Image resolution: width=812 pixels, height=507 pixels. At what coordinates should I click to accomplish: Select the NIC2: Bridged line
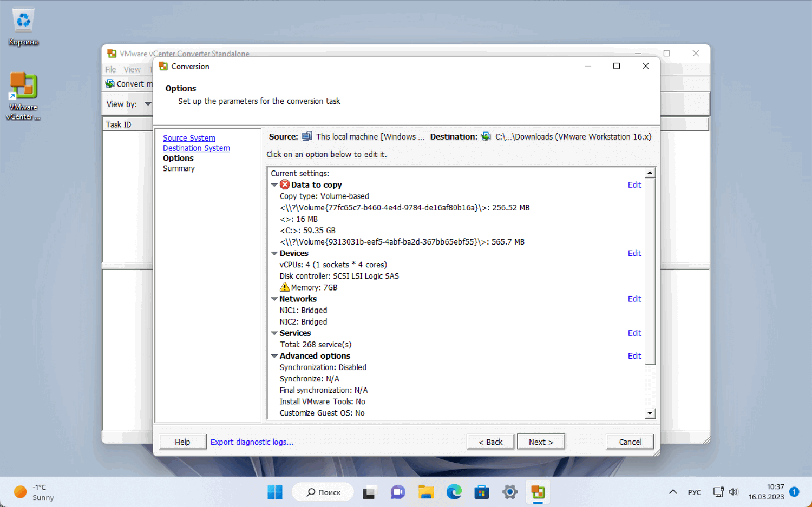coord(303,321)
